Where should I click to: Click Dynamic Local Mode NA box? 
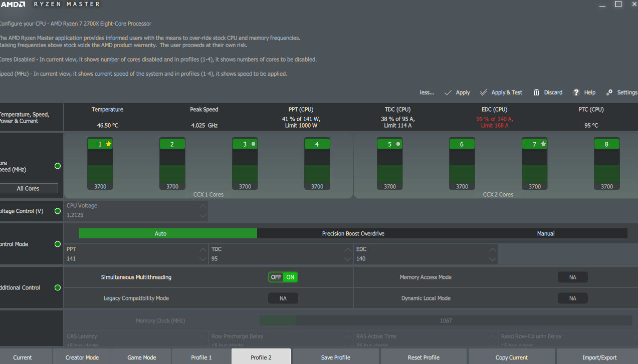click(573, 298)
